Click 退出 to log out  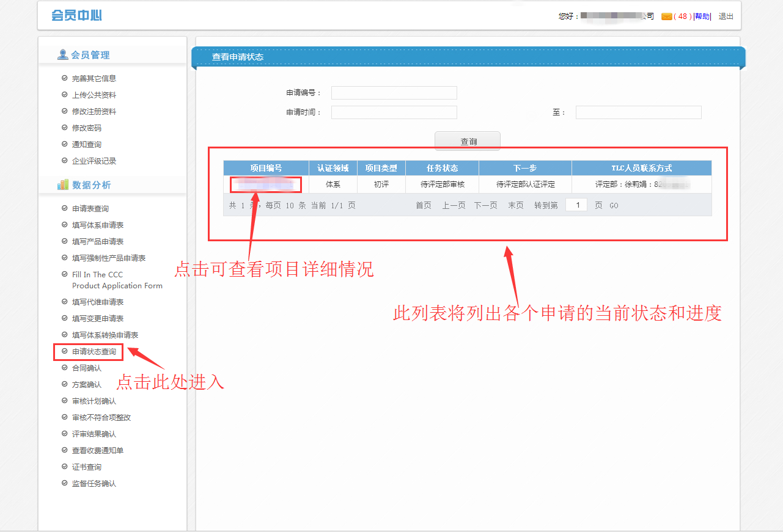pos(726,16)
